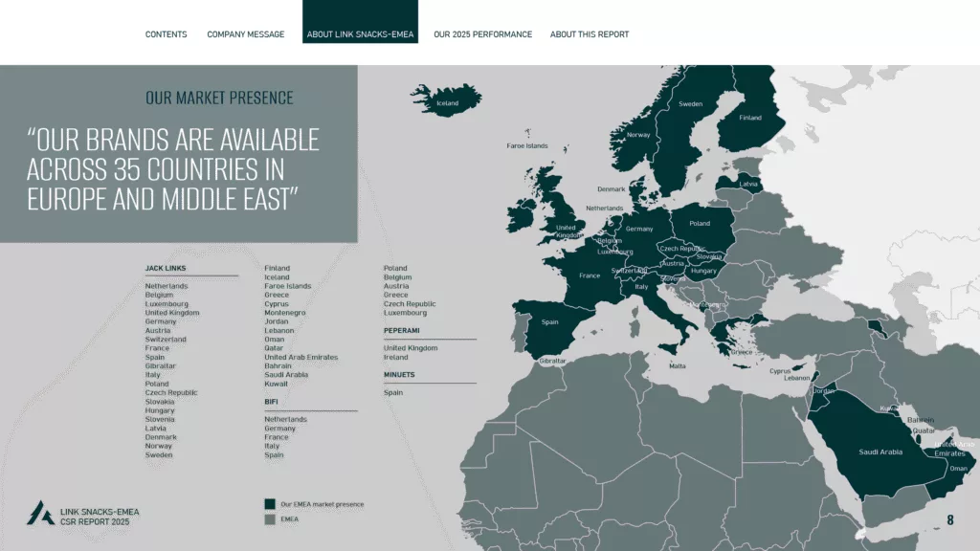Image resolution: width=980 pixels, height=551 pixels.
Task: Click the Minuets brand heading
Action: (x=399, y=375)
